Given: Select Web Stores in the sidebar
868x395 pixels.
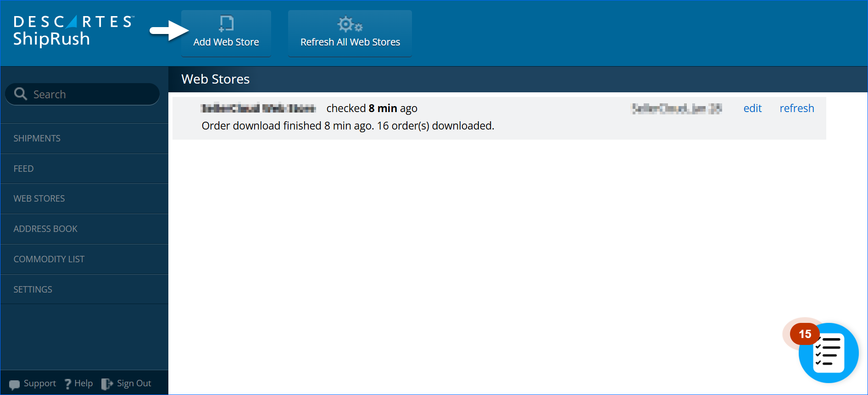Looking at the screenshot, I should point(39,198).
